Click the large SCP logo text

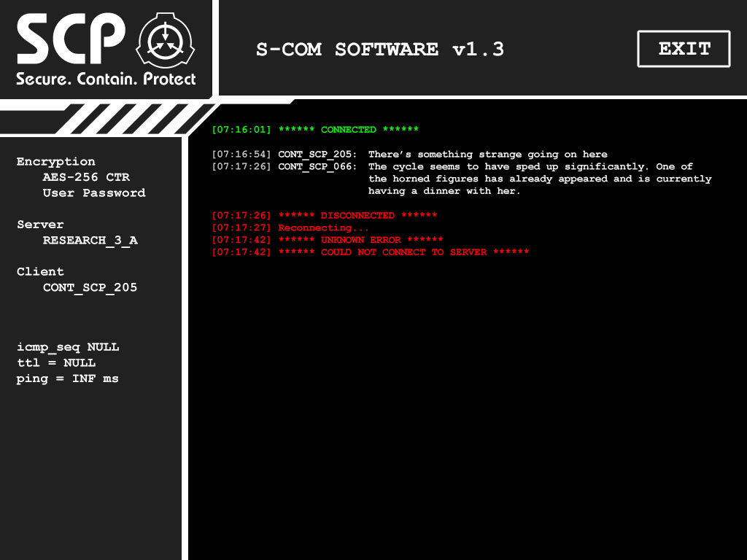(x=71, y=39)
